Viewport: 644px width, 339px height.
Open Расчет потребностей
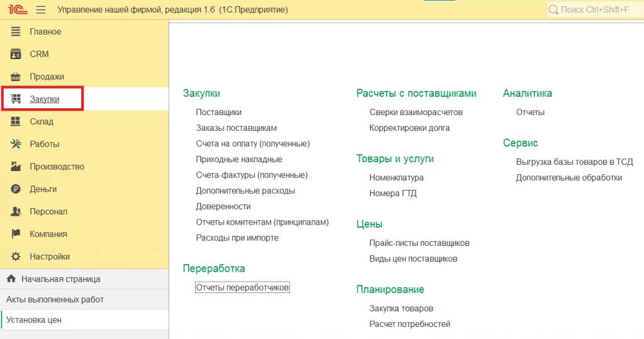tap(409, 324)
